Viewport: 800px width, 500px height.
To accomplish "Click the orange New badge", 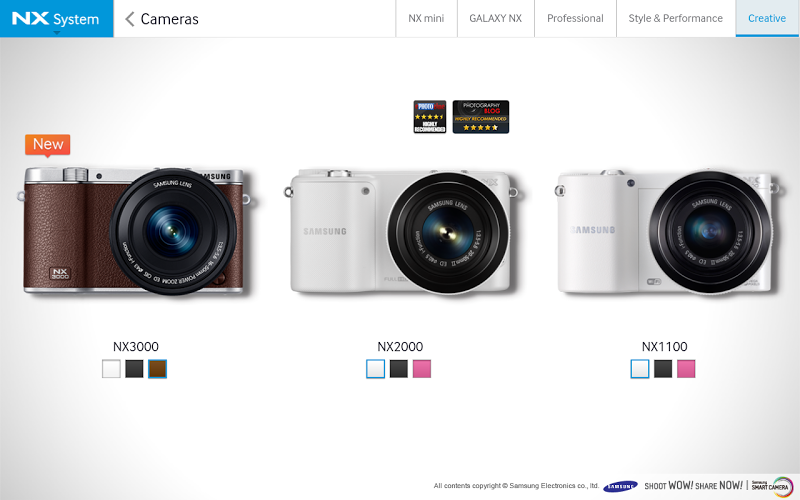I will point(47,145).
